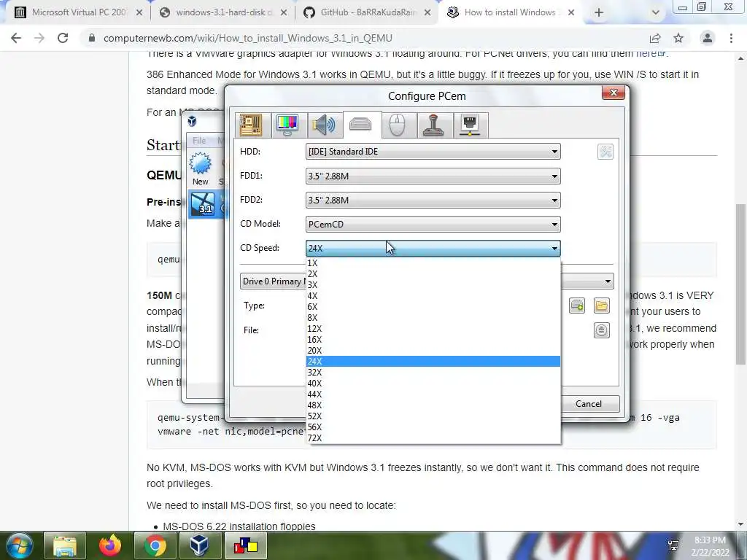The height and width of the screenshot is (560, 747).
Task: Select the Drives tab with the disk icon
Action: point(360,124)
